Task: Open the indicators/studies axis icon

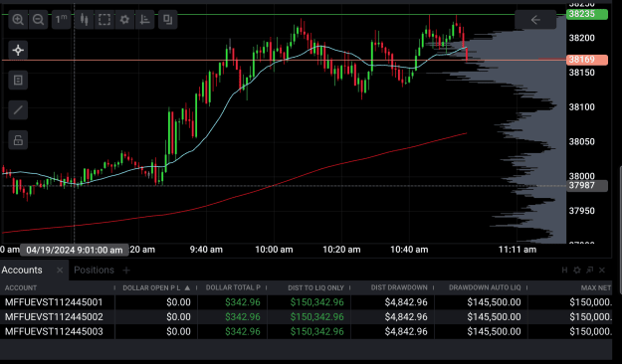Action: coord(144,20)
